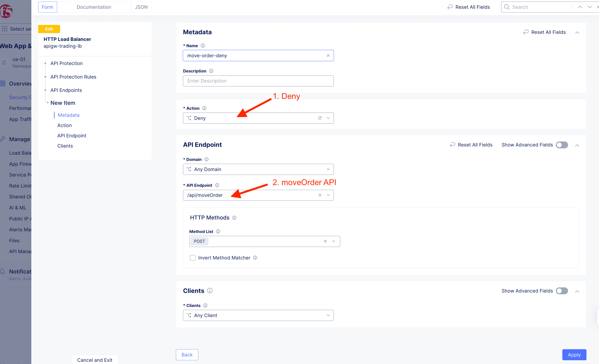
Task: Clear the Name field with its X icon
Action: point(328,56)
